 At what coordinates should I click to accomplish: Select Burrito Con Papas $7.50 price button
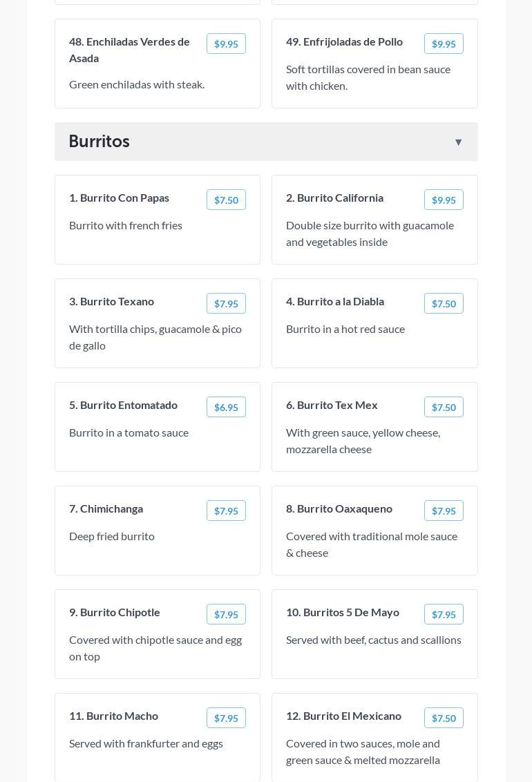pyautogui.click(x=226, y=200)
